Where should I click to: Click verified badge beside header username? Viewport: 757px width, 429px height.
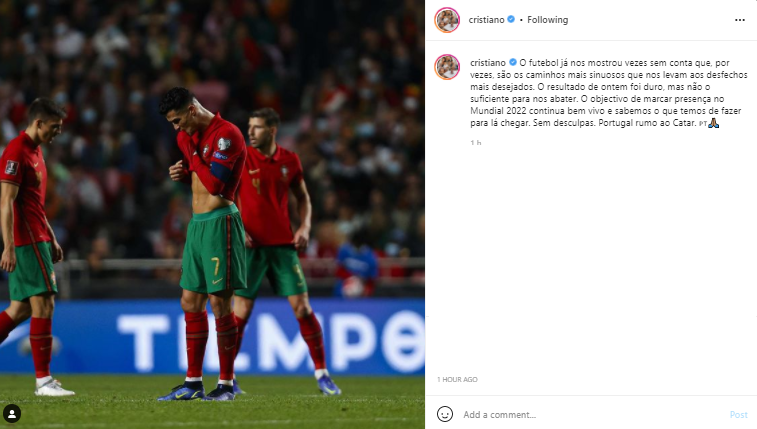511,19
